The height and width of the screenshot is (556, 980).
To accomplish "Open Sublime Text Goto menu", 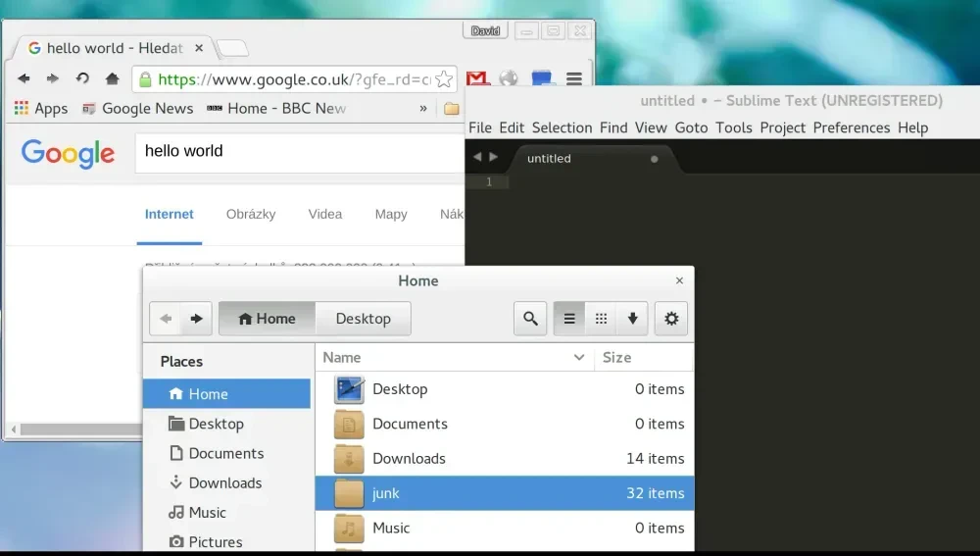I will (691, 127).
